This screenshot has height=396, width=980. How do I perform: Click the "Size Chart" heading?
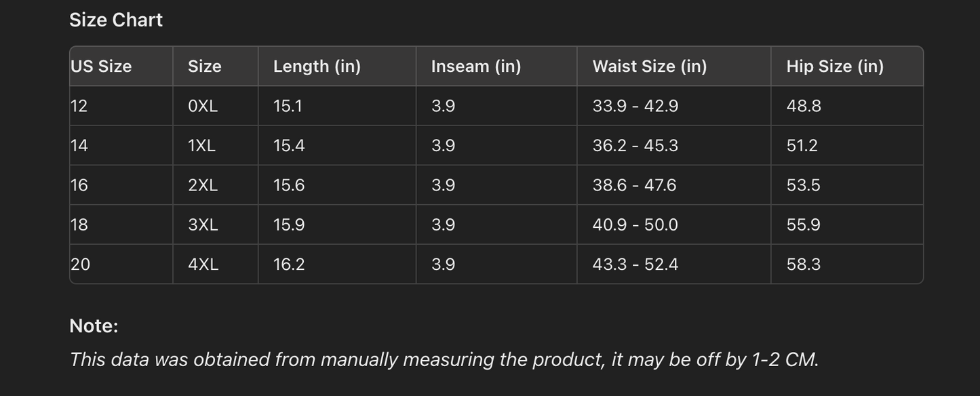[x=116, y=20]
